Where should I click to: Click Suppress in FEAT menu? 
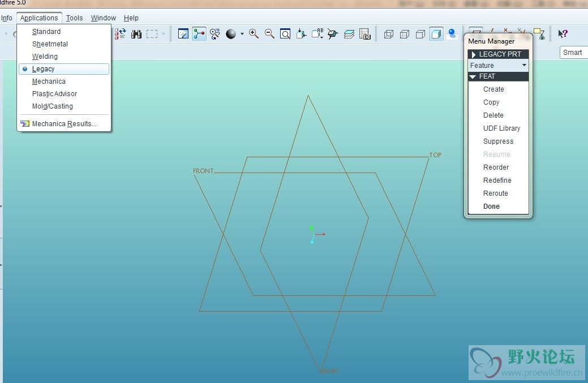(499, 141)
